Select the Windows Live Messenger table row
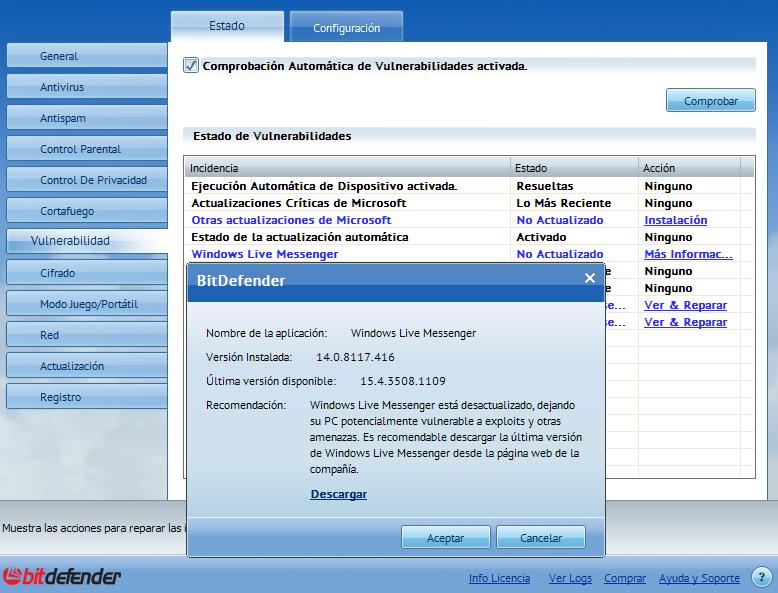The width and height of the screenshot is (778, 593). (x=469, y=254)
